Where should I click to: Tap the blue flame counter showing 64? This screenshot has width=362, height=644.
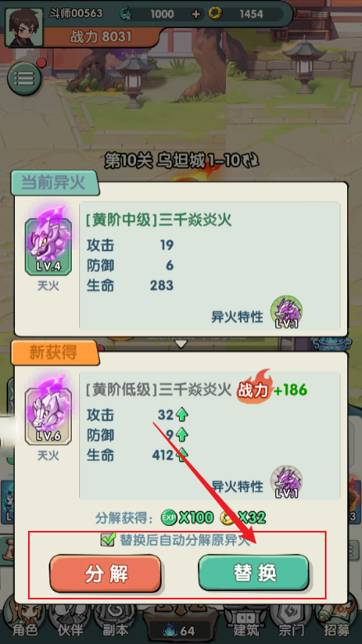click(x=181, y=630)
